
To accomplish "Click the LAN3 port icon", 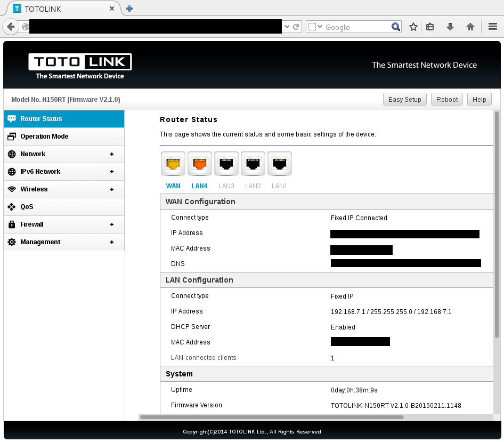I will (x=226, y=164).
